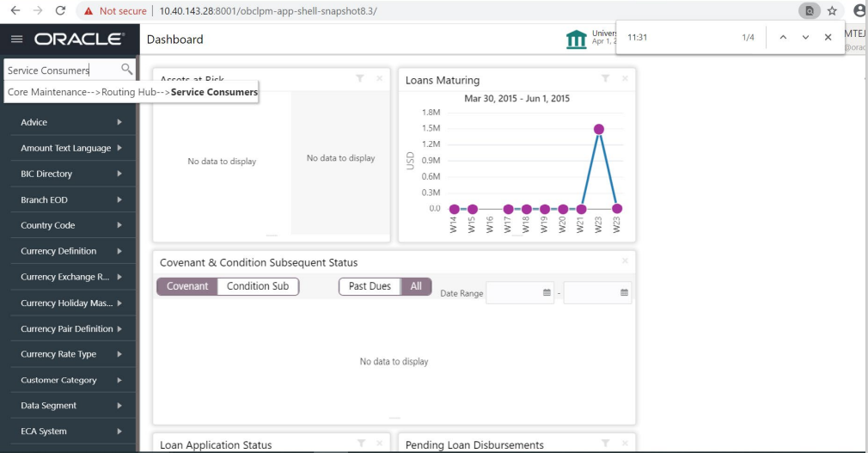Expand the Country Code menu
Viewport: 868px width, 453px height.
(72, 225)
